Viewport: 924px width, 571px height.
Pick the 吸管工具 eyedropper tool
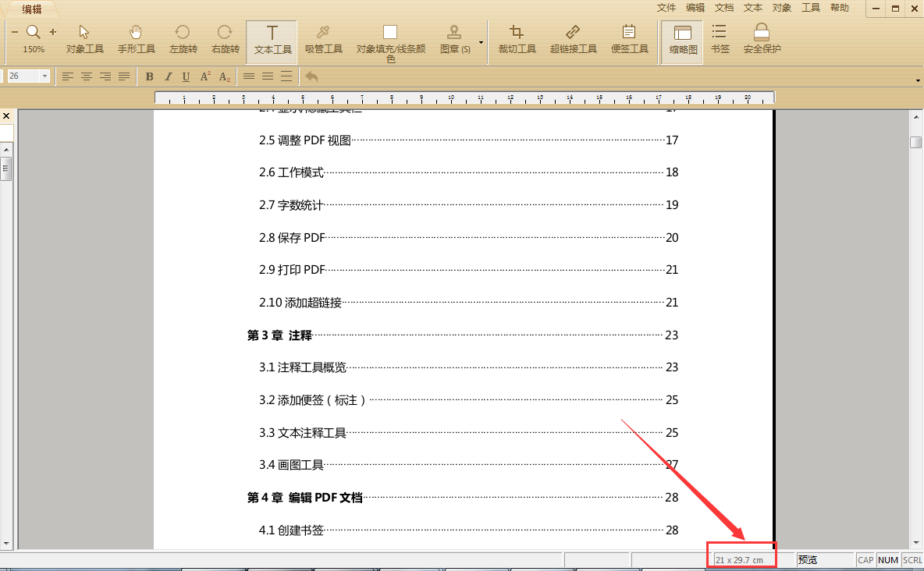pos(324,39)
